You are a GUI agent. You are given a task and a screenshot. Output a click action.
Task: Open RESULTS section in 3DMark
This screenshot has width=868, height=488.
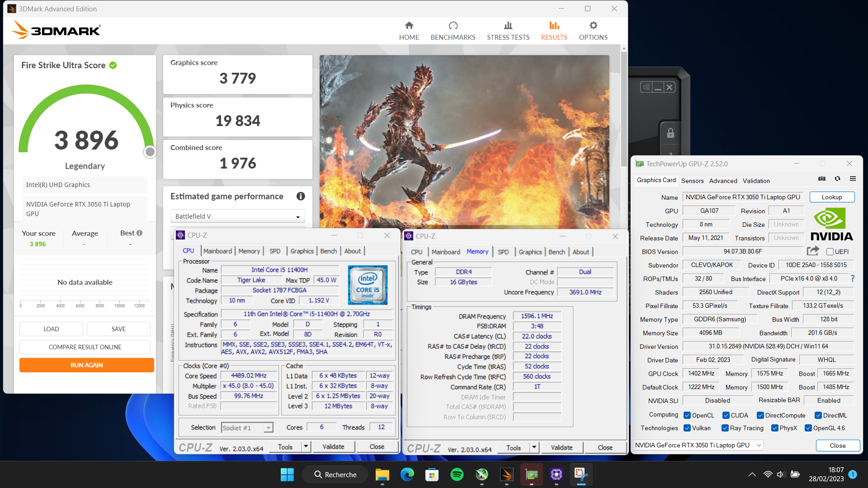554,31
